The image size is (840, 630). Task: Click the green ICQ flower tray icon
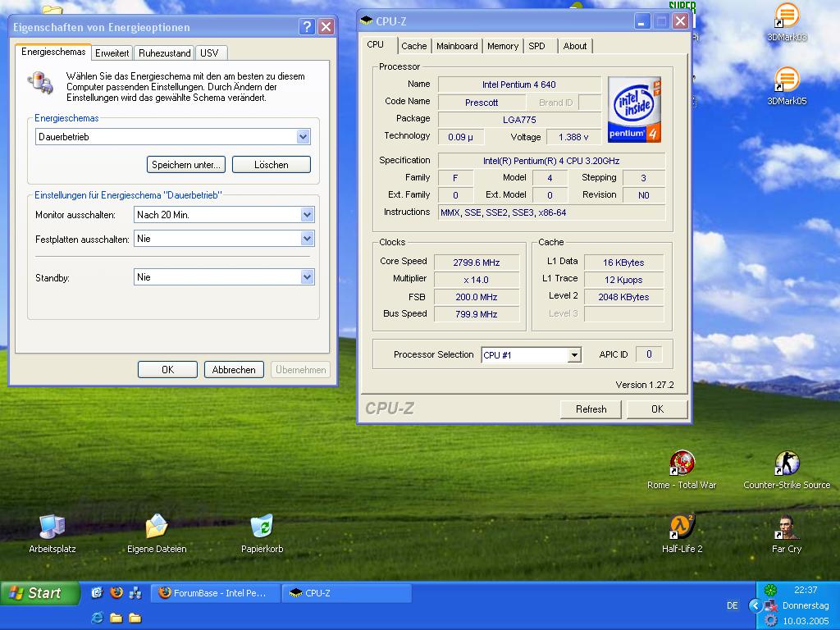point(770,590)
